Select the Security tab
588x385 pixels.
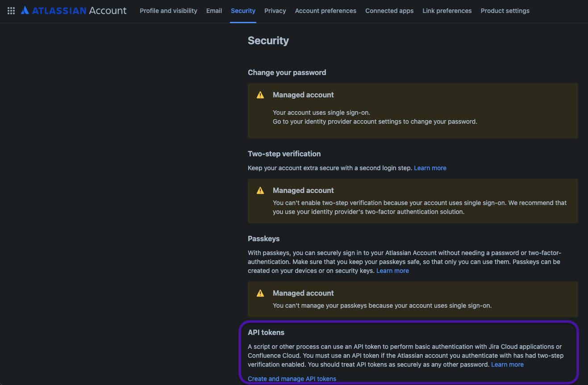243,11
